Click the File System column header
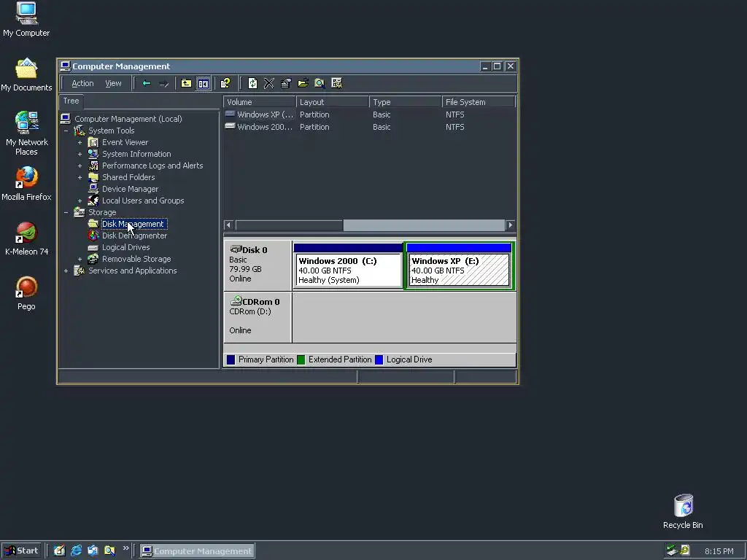This screenshot has height=560, width=747. [479, 102]
